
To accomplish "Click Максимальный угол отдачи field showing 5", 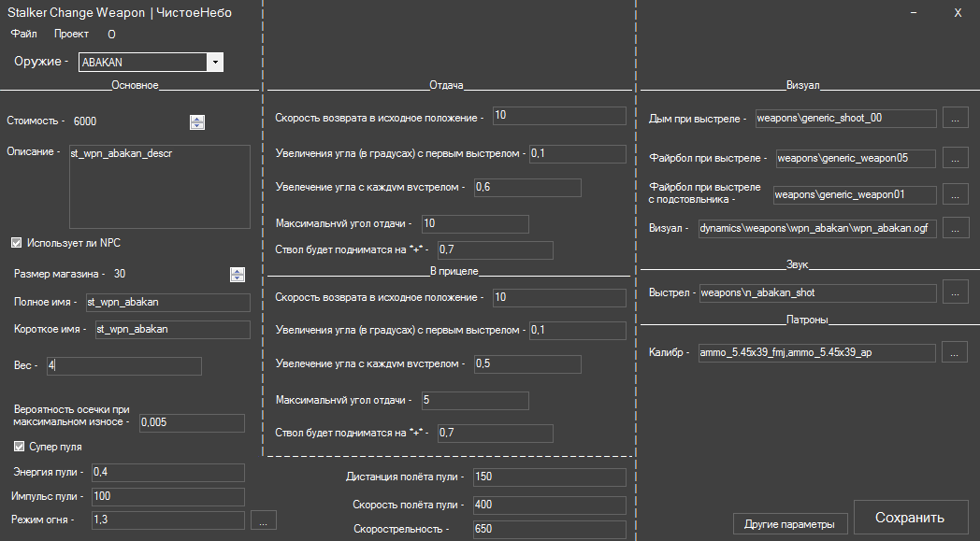I will tap(475, 401).
